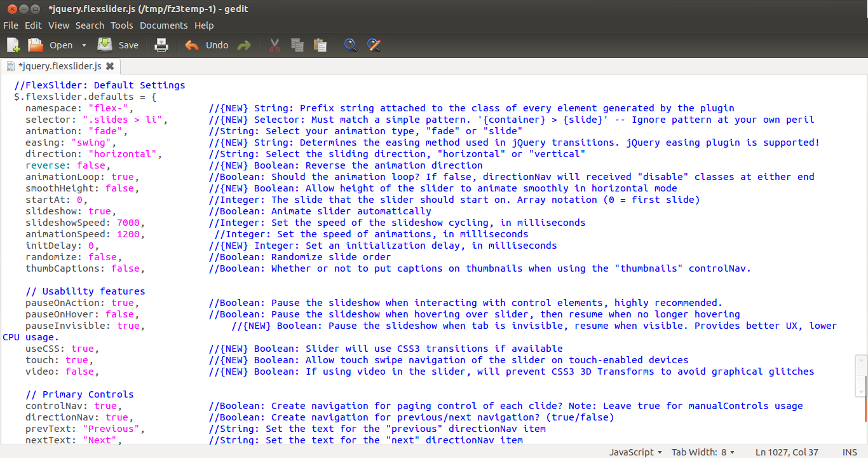Click the video: false setting
The height and width of the screenshot is (458, 868).
[x=62, y=371]
